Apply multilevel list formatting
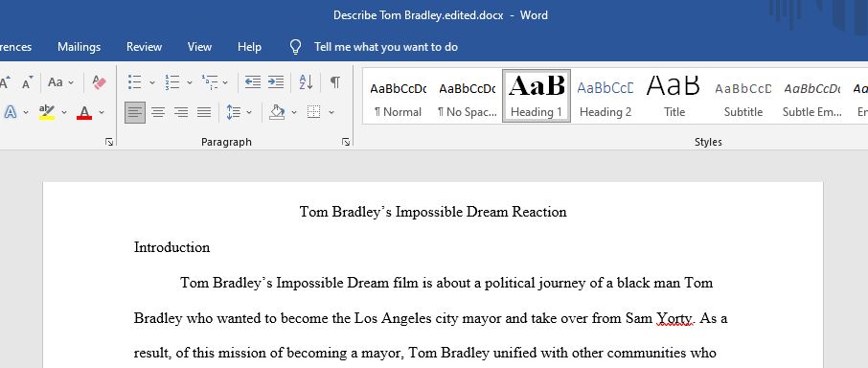This screenshot has height=368, width=868. pyautogui.click(x=210, y=82)
